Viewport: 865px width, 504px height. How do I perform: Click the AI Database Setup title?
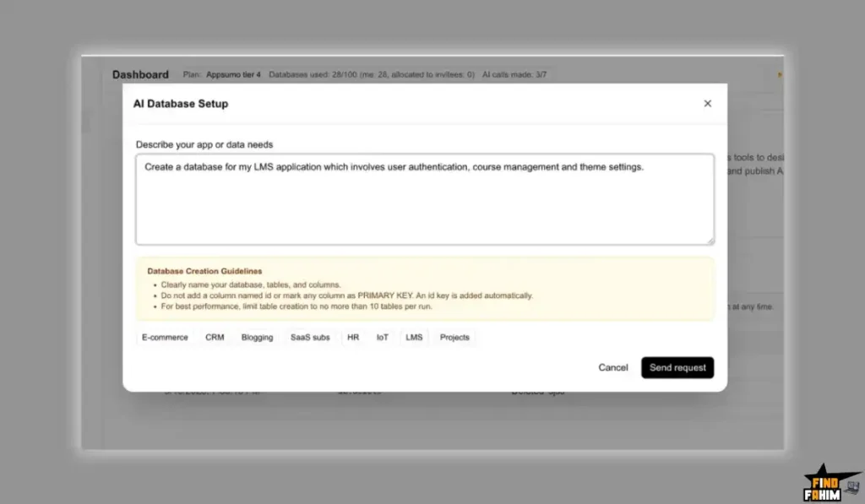coord(180,103)
